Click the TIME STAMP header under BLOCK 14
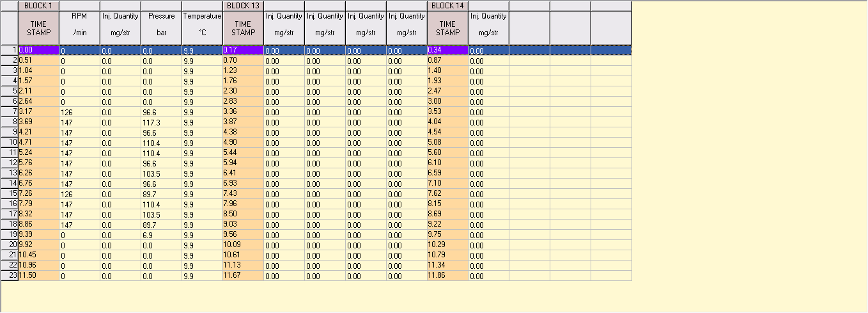The image size is (868, 313). tap(447, 28)
